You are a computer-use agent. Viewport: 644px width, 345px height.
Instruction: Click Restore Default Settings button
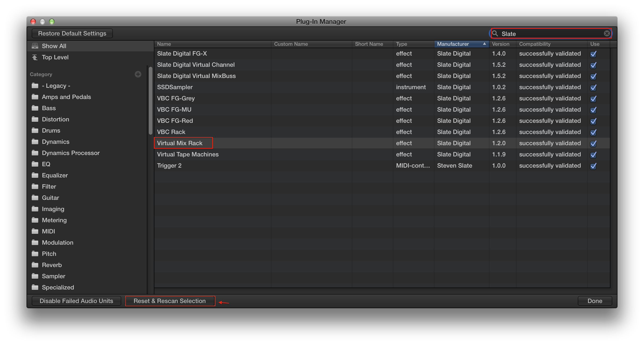click(x=72, y=34)
